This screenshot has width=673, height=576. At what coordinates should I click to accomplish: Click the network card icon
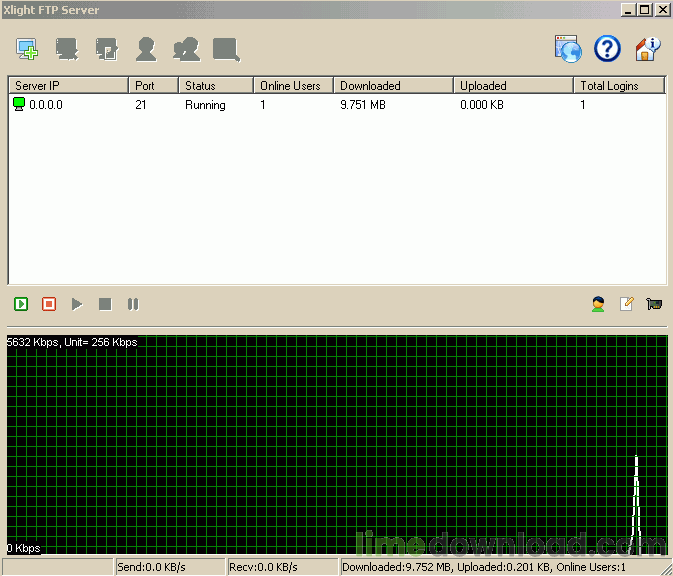[654, 304]
